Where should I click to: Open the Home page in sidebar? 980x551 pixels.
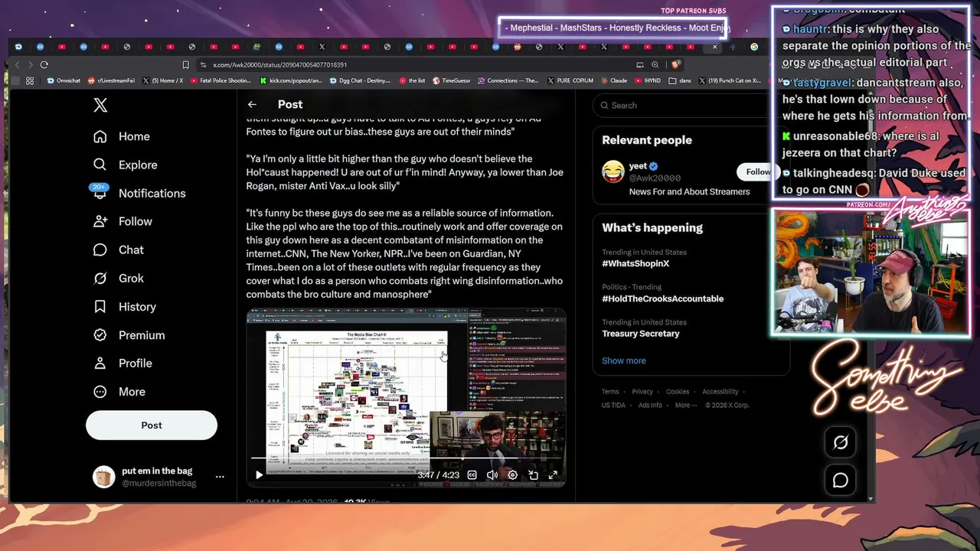(x=122, y=136)
